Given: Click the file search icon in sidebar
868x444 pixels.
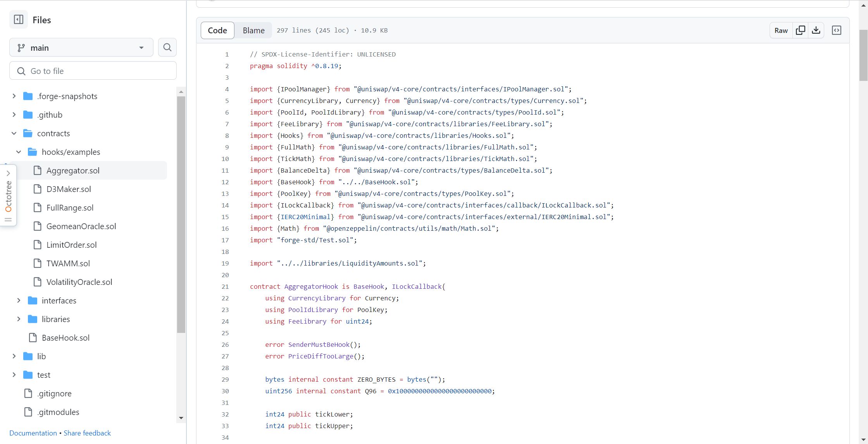Looking at the screenshot, I should click(x=168, y=48).
